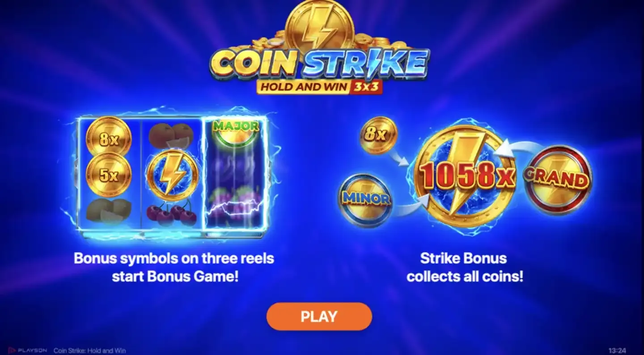Click the coconut symbol at top of middle reel
The width and height of the screenshot is (644, 355).
click(171, 135)
